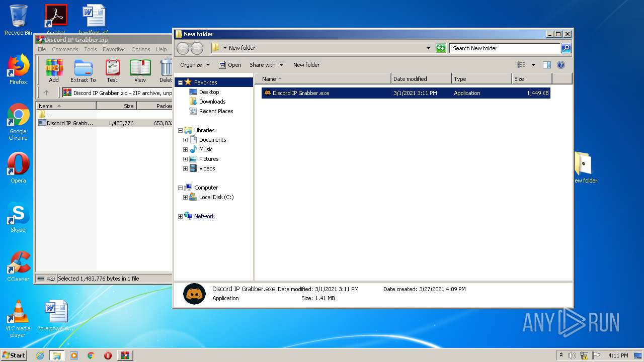This screenshot has width=644, height=362.
Task: Click Internet Explorer icon on taskbar
Action: click(40, 355)
